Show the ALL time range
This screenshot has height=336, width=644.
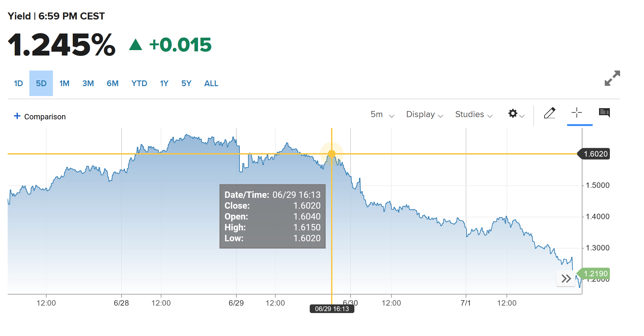[x=211, y=84]
